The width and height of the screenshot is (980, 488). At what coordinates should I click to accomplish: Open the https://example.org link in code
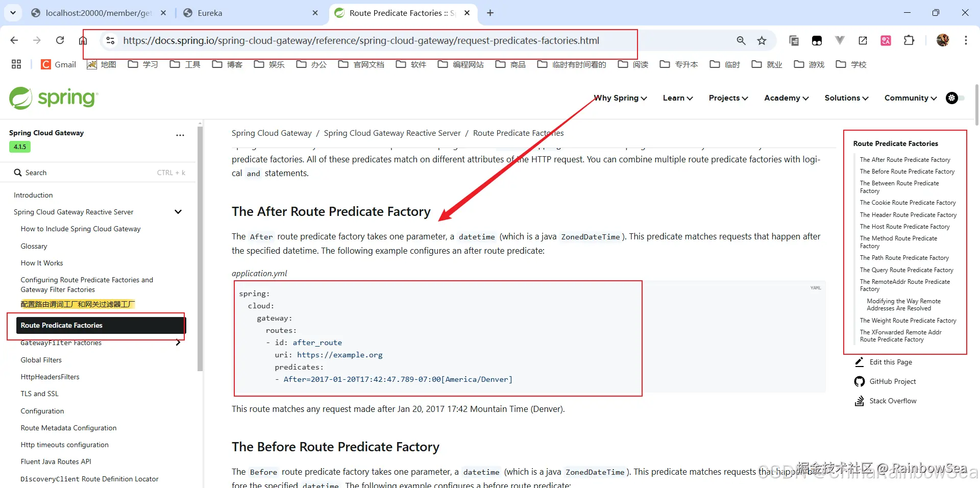pos(339,355)
